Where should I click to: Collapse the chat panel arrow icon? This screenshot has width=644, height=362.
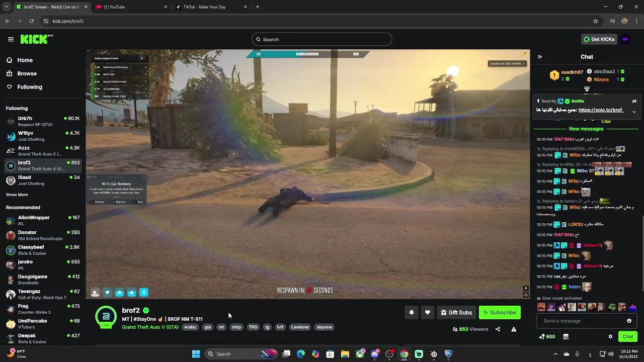tap(540, 57)
